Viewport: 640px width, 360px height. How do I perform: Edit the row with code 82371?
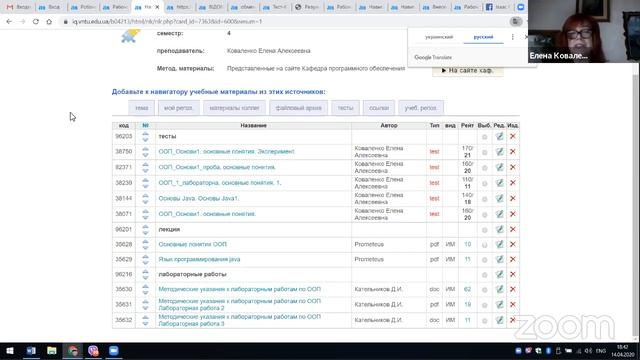point(500,167)
